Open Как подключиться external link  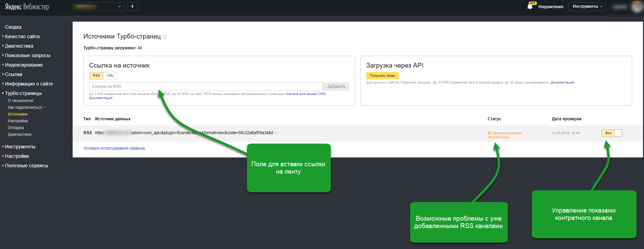26,107
